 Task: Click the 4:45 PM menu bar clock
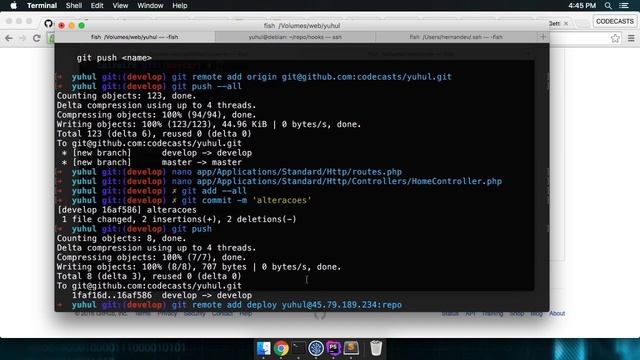(x=582, y=5)
